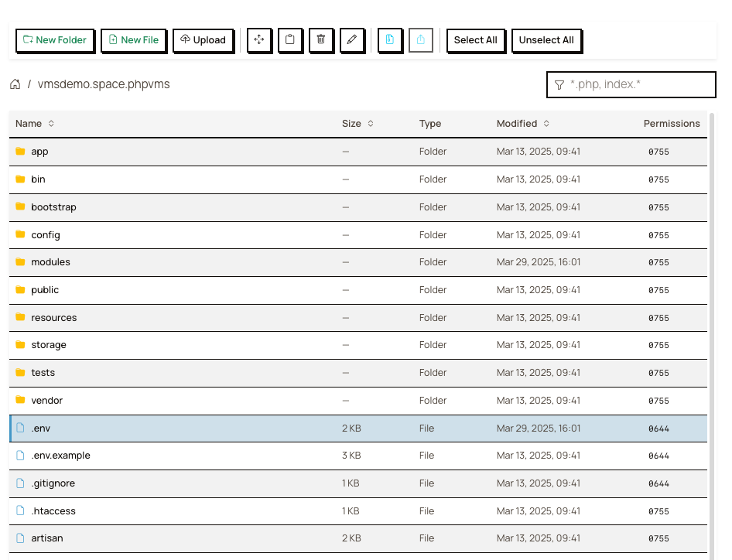This screenshot has height=560, width=732.
Task: Select the artisan file name
Action: pos(47,538)
